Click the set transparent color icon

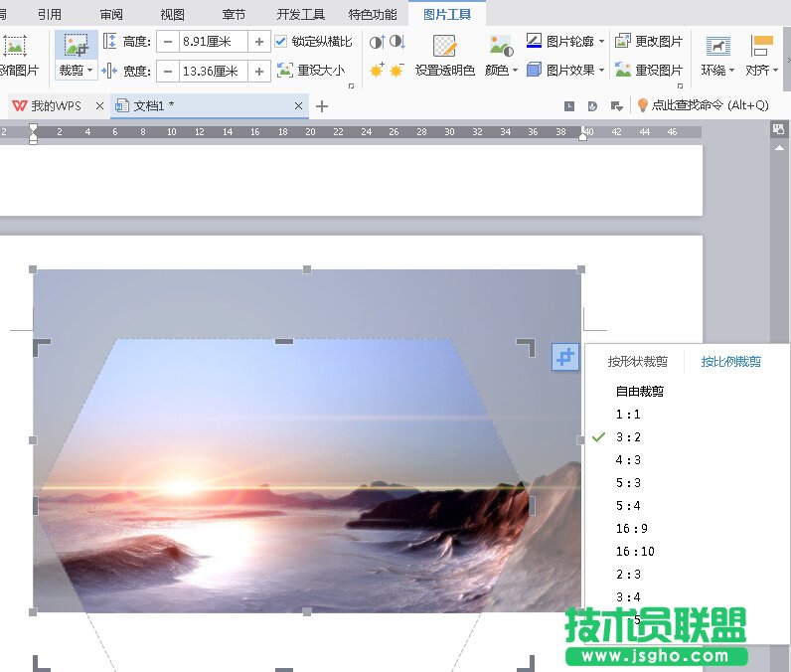444,47
